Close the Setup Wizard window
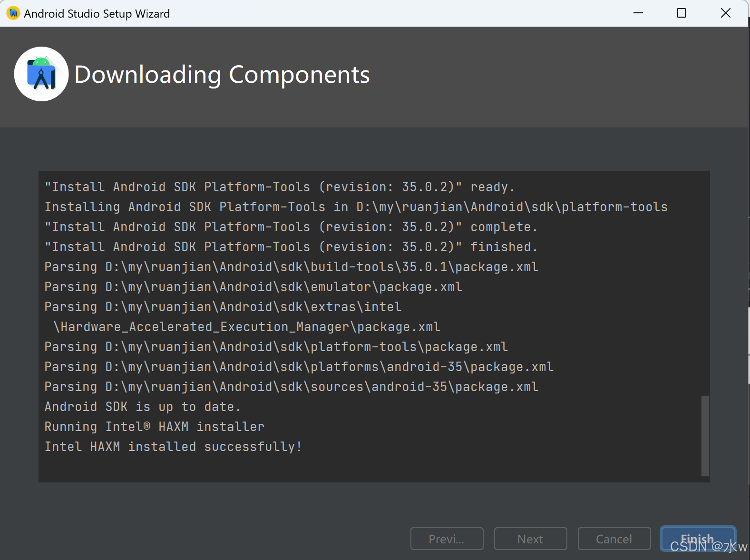Screen dimensions: 750x560 pos(725,13)
